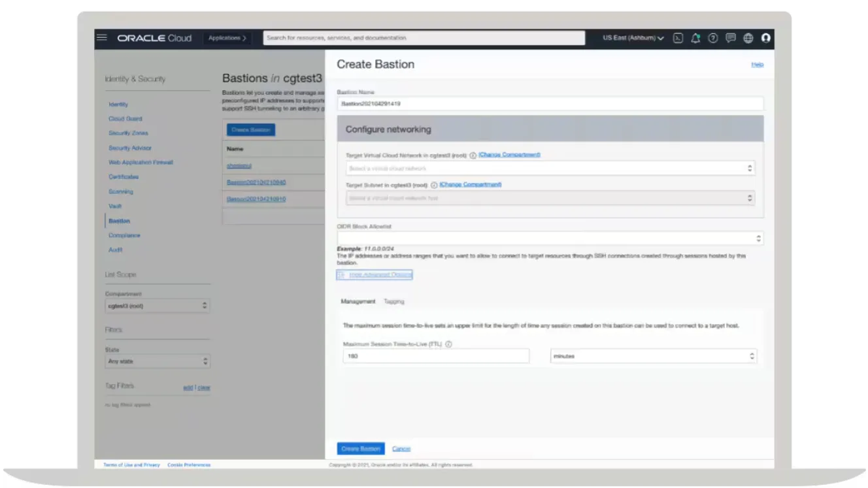
Task: Open Terms of Use and Privacy link
Action: tap(131, 464)
